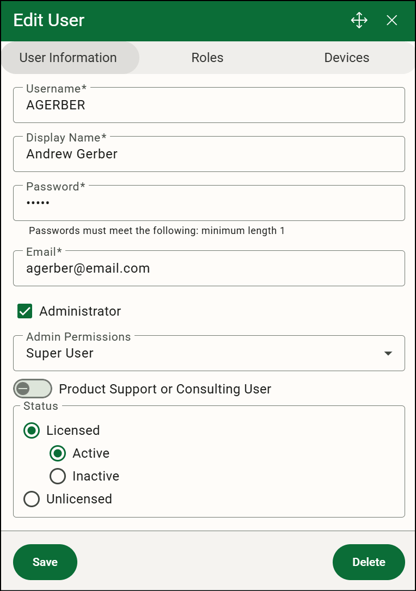This screenshot has height=591, width=416.
Task: Choose the Active status option
Action: pos(58,453)
